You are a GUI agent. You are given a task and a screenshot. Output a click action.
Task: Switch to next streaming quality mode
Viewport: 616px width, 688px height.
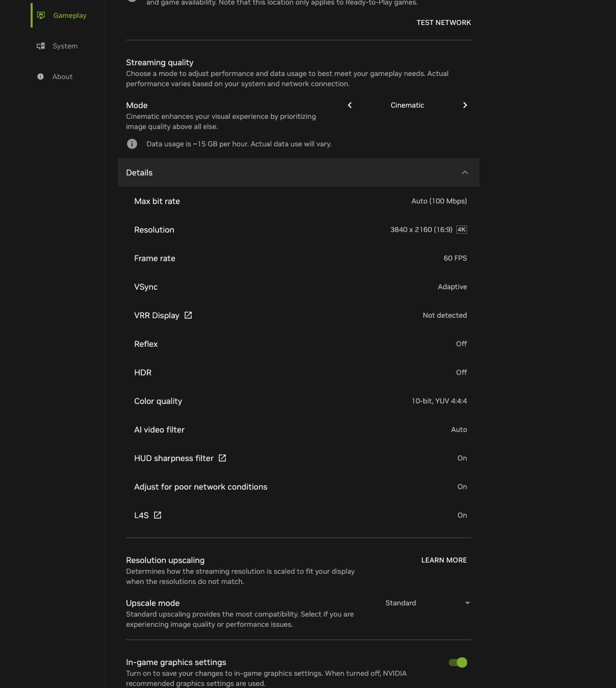(465, 105)
